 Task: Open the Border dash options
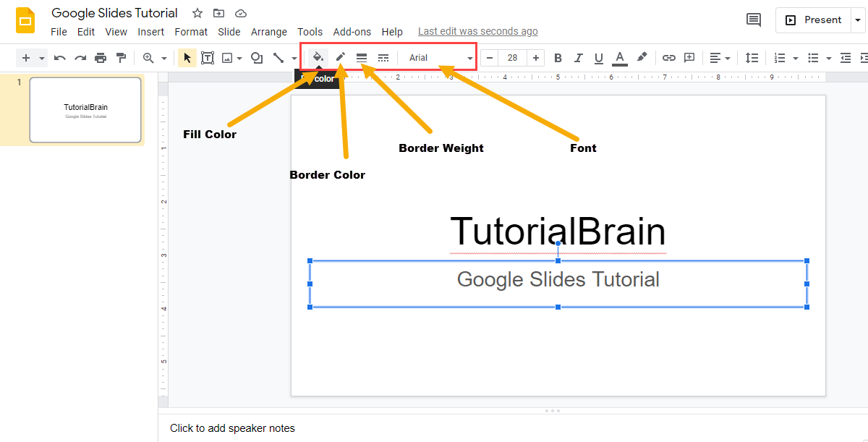(383, 57)
